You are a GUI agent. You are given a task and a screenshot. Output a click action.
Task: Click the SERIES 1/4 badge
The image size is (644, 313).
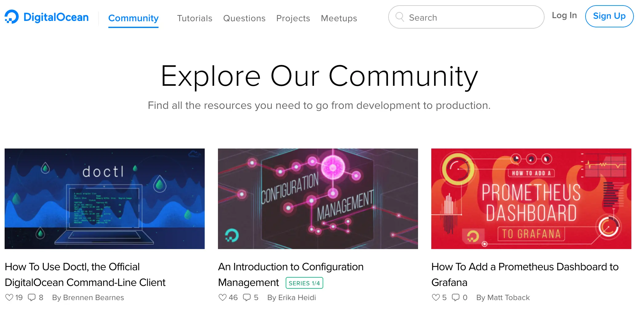tap(304, 283)
